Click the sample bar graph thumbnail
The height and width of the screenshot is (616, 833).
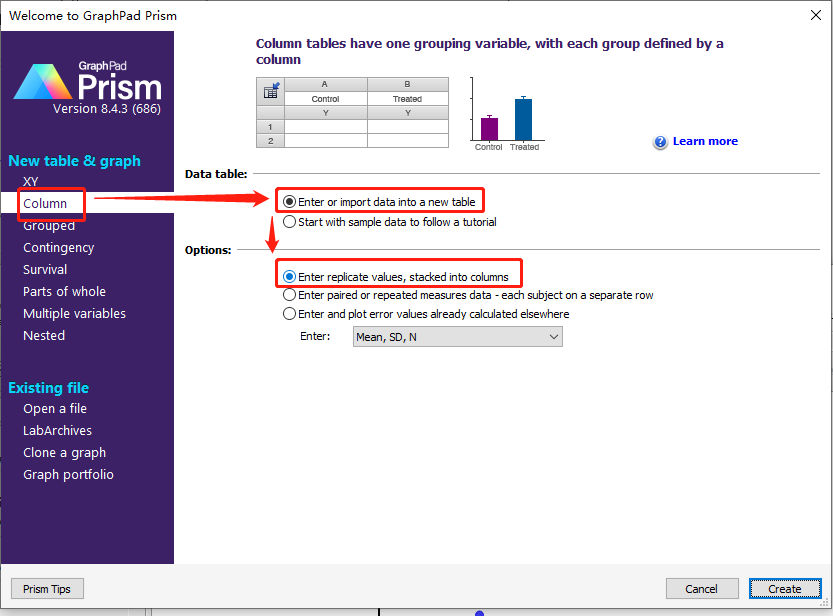[x=506, y=115]
